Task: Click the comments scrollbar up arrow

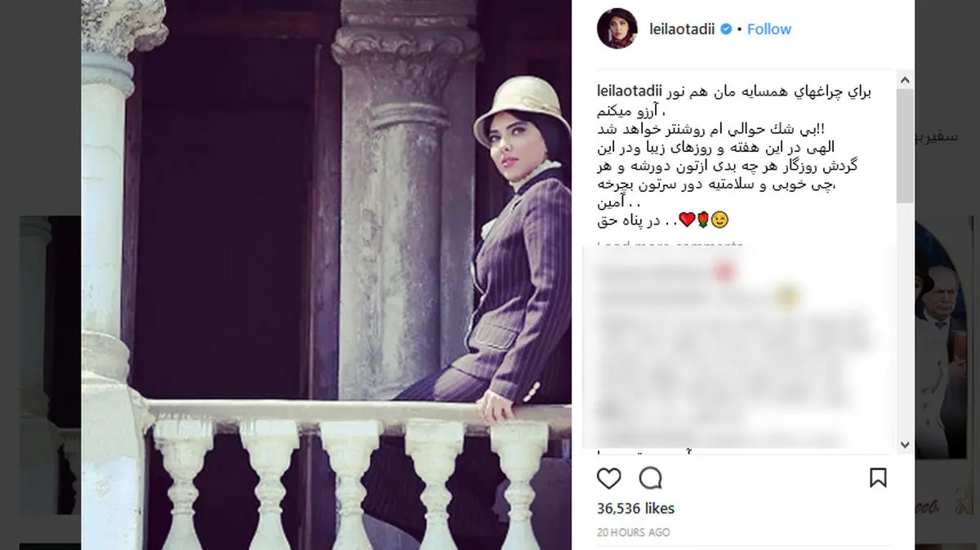Action: (905, 82)
